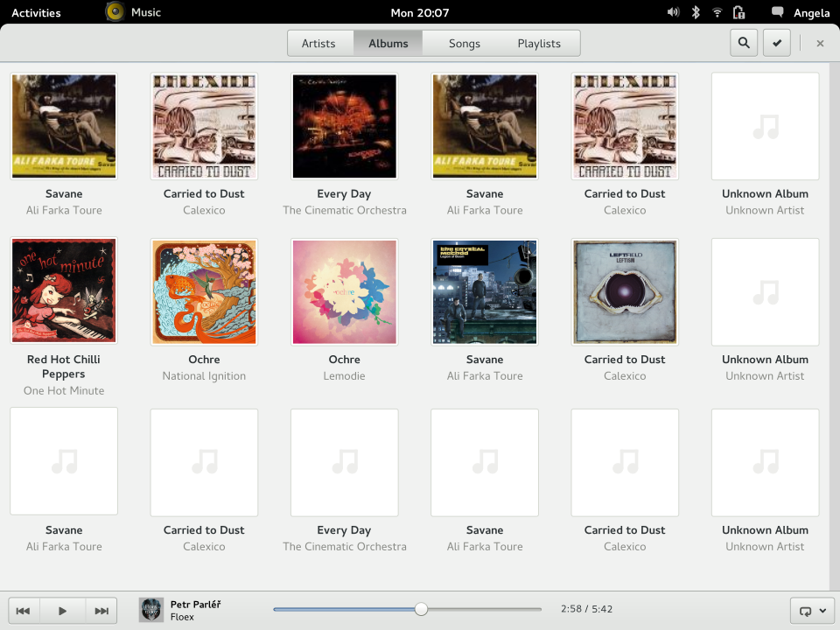Screen dimensions: 840x630
Task: Click the Bluetooth status icon
Action: (x=696, y=11)
